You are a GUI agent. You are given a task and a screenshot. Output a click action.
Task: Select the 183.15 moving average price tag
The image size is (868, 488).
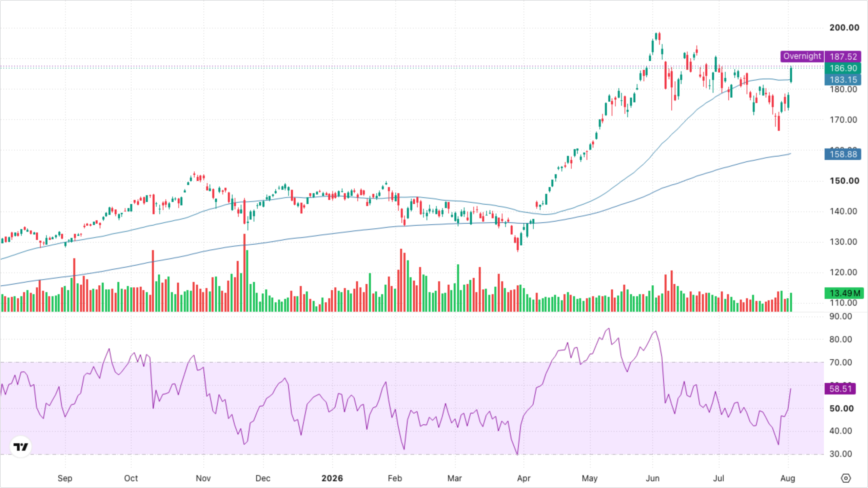(x=843, y=80)
